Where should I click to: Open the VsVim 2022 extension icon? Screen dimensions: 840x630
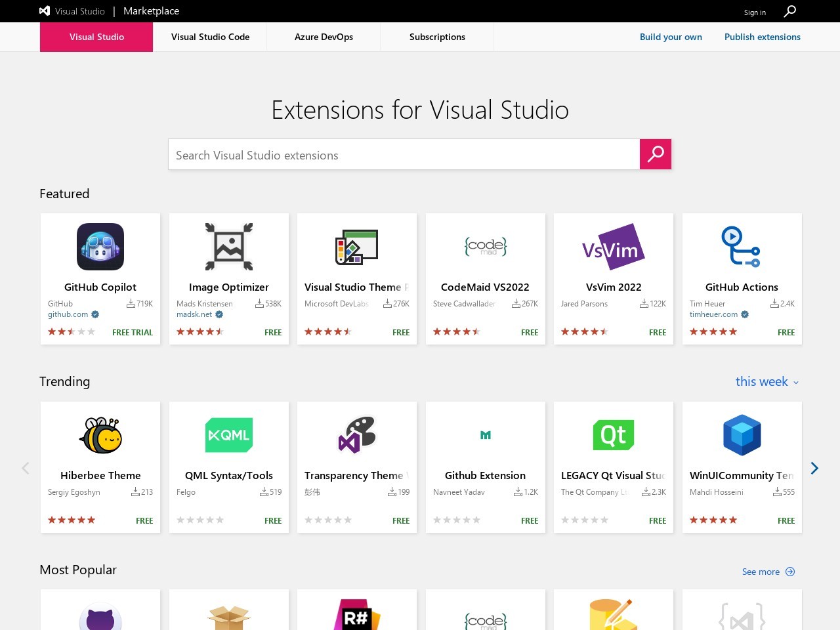(614, 247)
